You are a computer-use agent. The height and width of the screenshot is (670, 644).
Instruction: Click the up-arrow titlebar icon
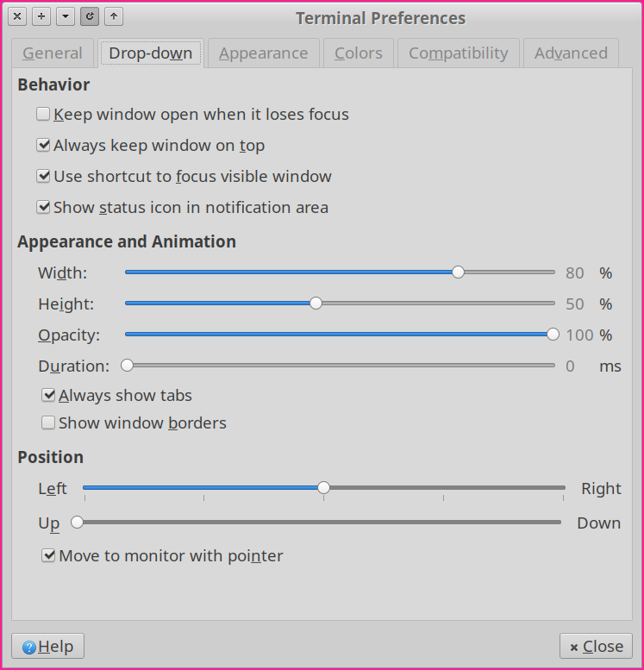[x=114, y=16]
